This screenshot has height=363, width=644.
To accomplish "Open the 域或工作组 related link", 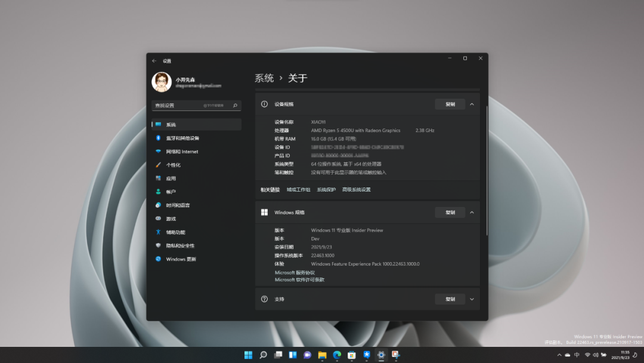I will coord(299,189).
